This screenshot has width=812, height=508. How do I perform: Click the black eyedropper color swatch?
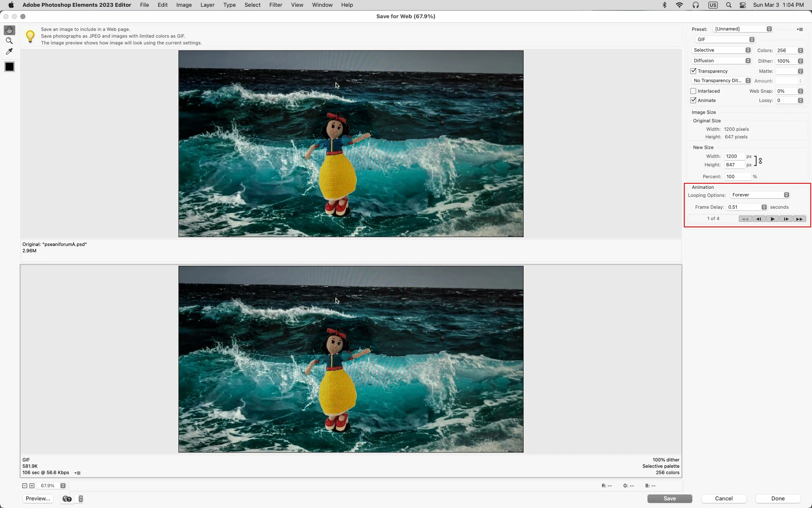9,67
